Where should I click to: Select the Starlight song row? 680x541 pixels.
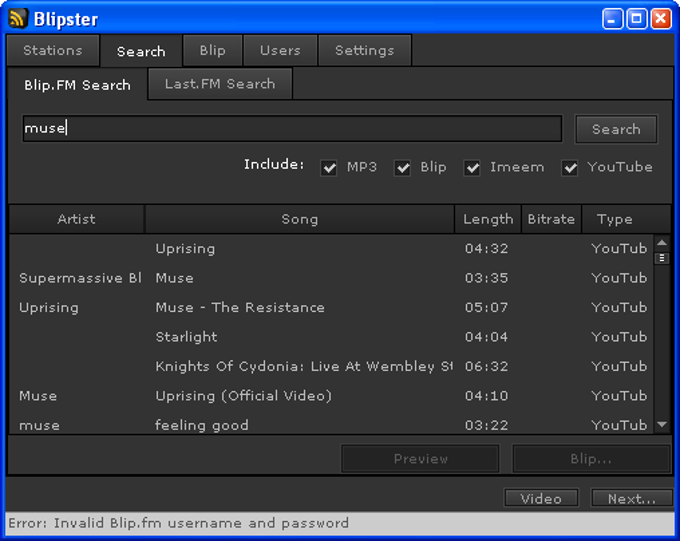tap(331, 337)
